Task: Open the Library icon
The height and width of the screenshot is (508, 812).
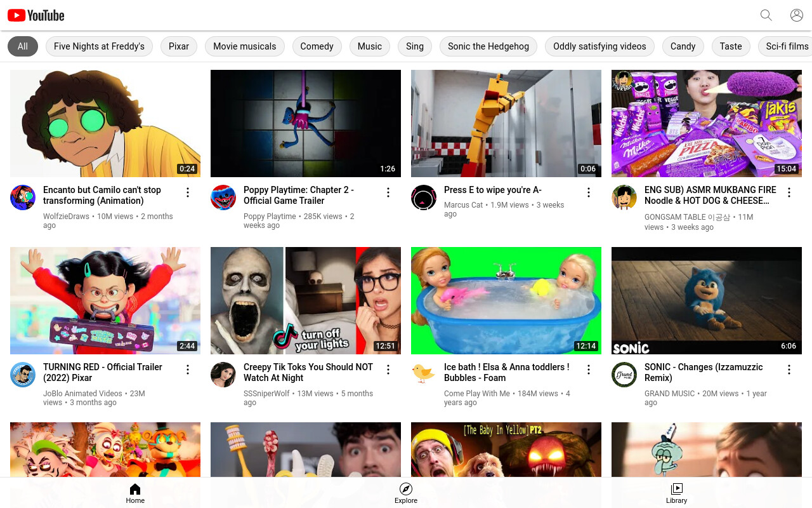Action: pyautogui.click(x=677, y=489)
